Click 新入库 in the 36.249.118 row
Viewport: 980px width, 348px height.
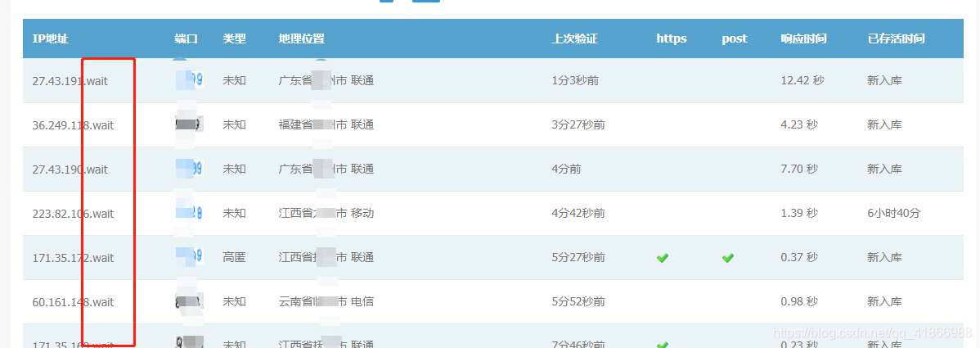(x=884, y=124)
